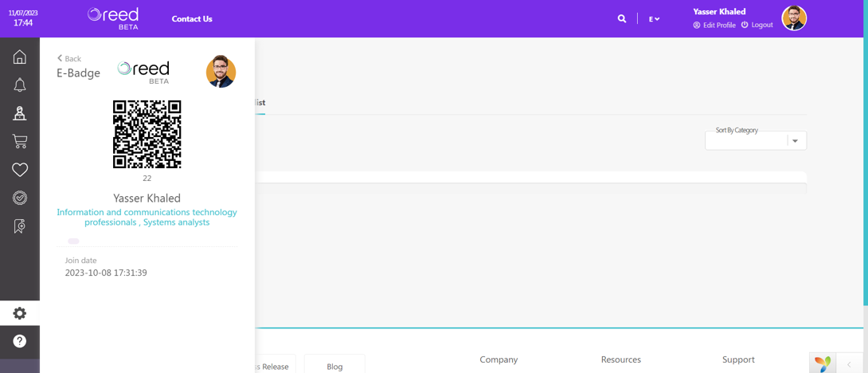Image resolution: width=868 pixels, height=373 pixels.
Task: Open settings gear in sidebar
Action: point(19,313)
